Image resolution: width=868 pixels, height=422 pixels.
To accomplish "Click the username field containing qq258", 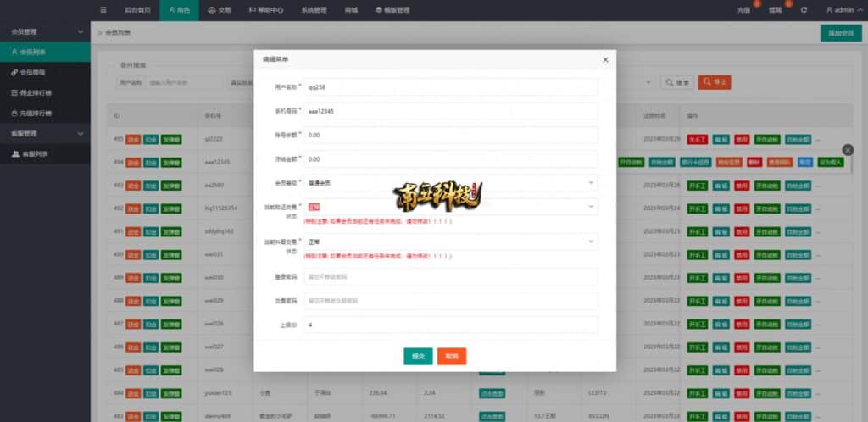I will (x=451, y=86).
